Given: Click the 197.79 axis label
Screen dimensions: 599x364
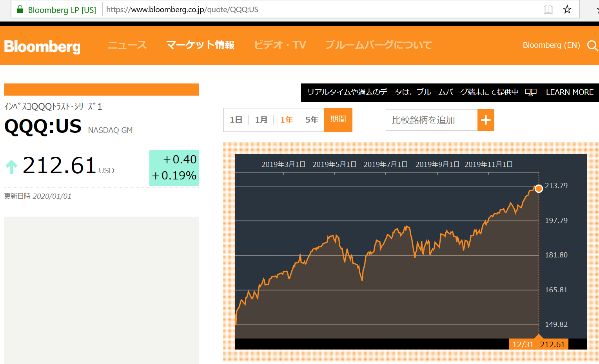Looking at the screenshot, I should coord(556,221).
